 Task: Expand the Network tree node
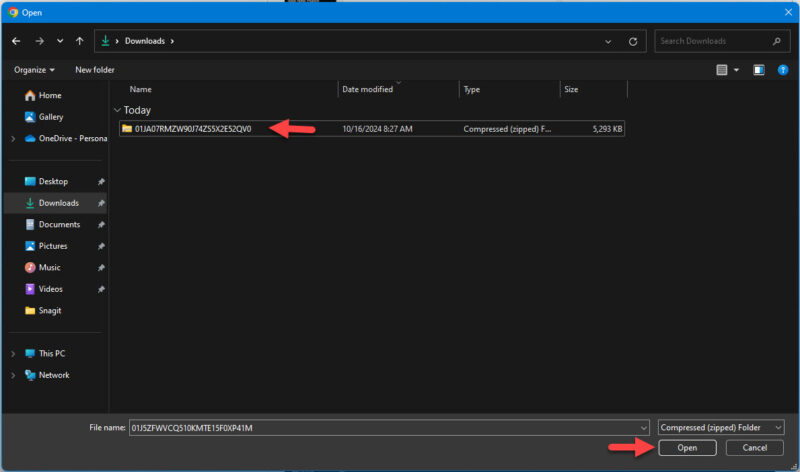(x=12, y=375)
